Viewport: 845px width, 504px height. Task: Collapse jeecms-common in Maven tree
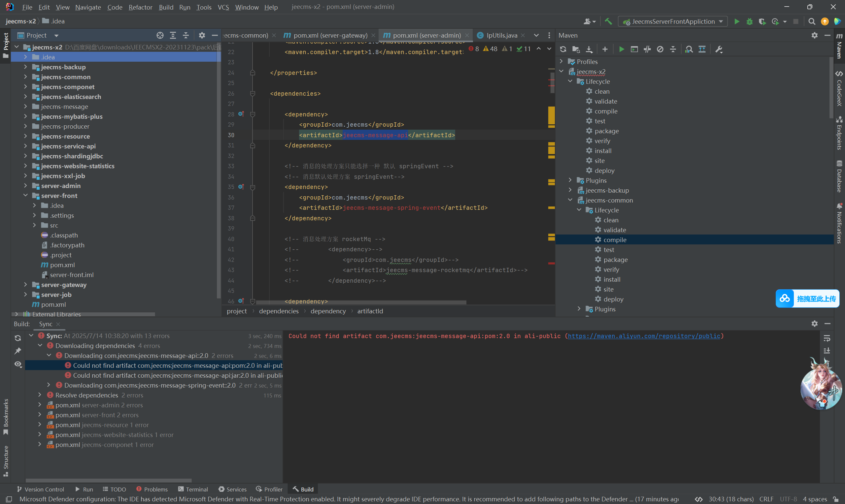570,200
